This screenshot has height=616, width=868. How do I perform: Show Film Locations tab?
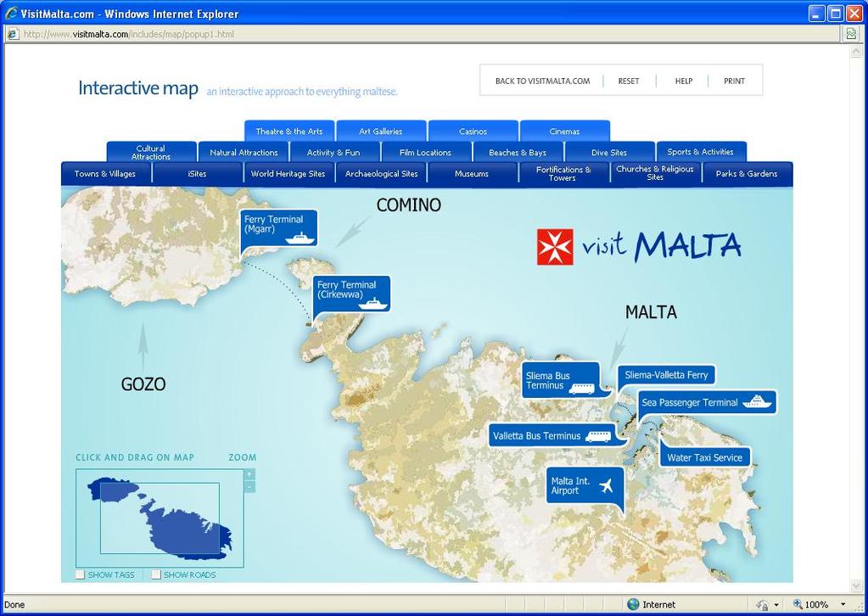click(425, 152)
